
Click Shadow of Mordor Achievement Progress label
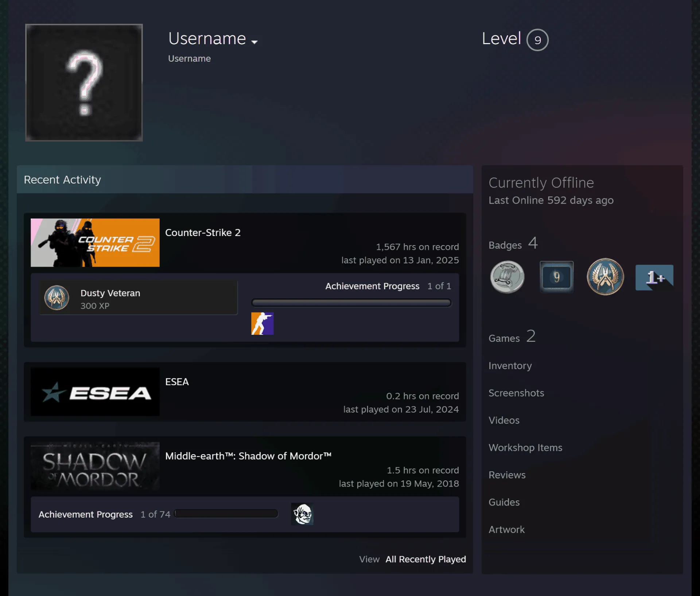(x=86, y=514)
